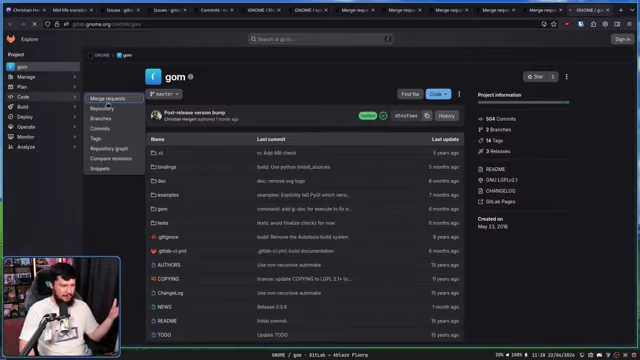640x360 pixels.
Task: Select Repository graph from the Code submenu
Action: [x=109, y=149]
